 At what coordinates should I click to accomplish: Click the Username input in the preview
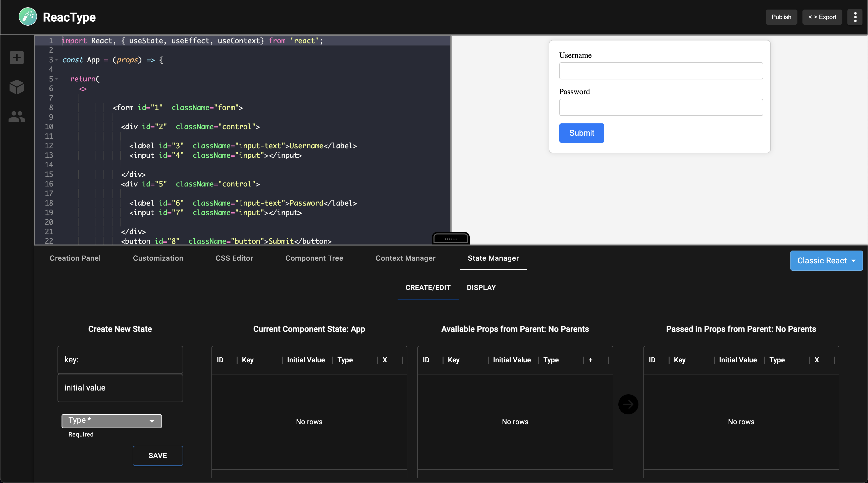tap(661, 71)
